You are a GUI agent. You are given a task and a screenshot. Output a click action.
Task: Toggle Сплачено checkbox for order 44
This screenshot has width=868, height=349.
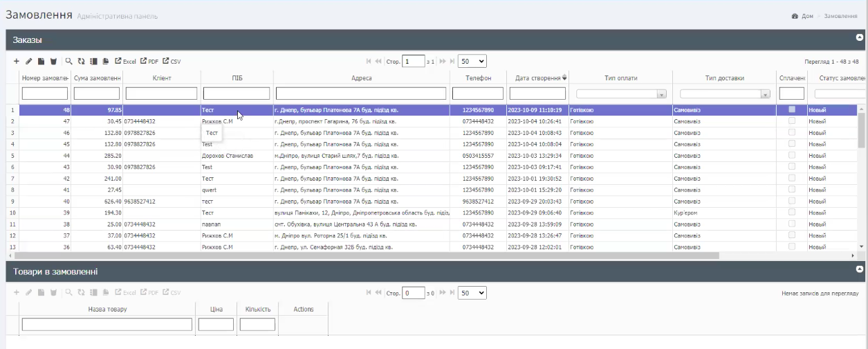(792, 156)
